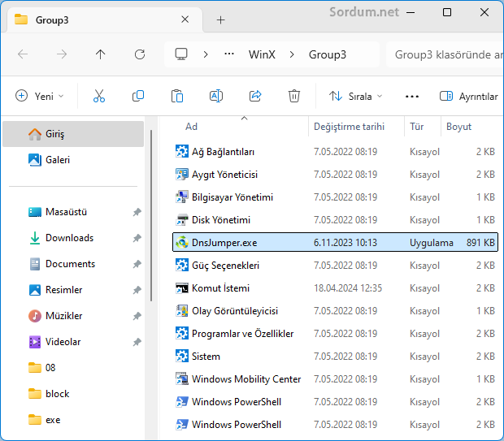Navigate to WinX in breadcrumb
Screen dimensions: 504x441
pos(262,54)
